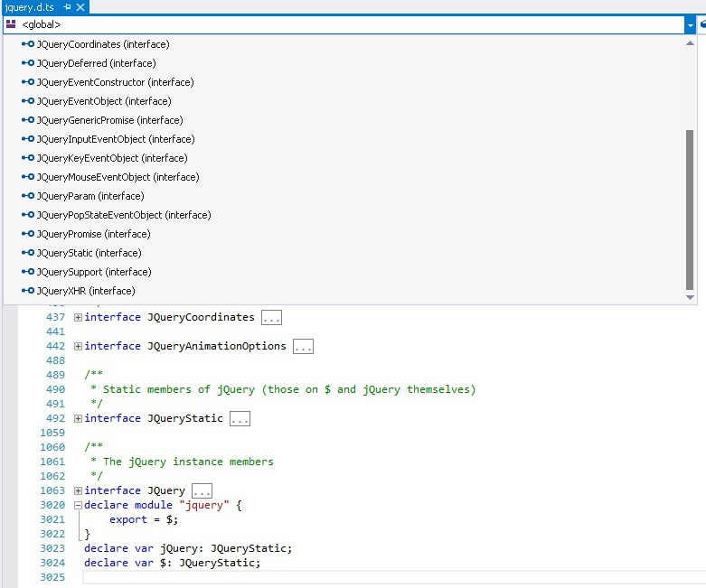Click interface icon beside JQueryCoordinates entry
Viewport: 706px width, 588px height.
(28, 44)
